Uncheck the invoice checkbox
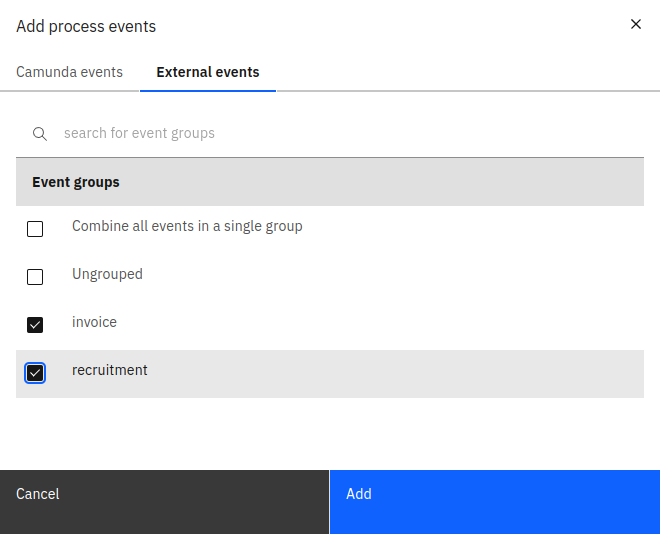This screenshot has height=534, width=660. 35,325
